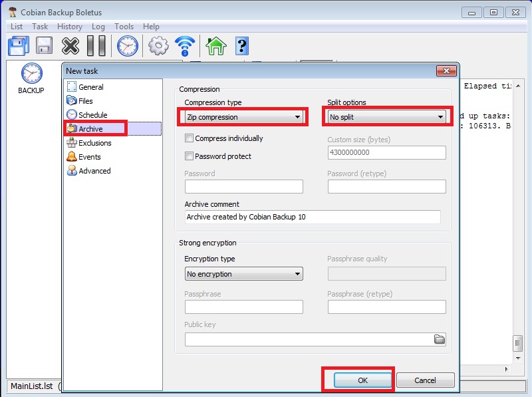Open the Split options dropdown
Image resolution: width=532 pixels, height=397 pixels.
point(387,117)
